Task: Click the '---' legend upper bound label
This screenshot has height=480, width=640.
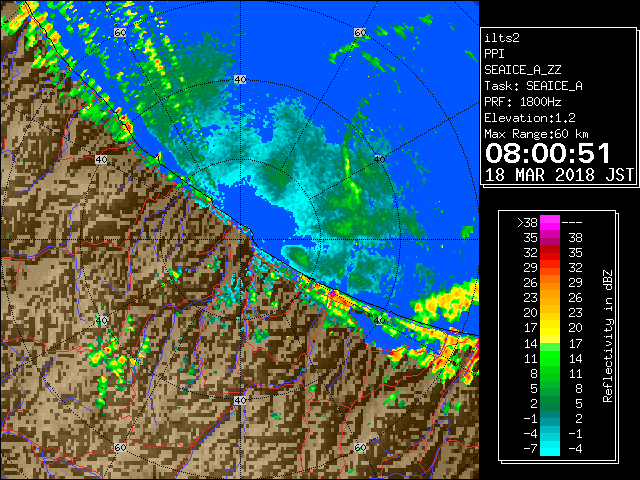Action: click(x=572, y=223)
